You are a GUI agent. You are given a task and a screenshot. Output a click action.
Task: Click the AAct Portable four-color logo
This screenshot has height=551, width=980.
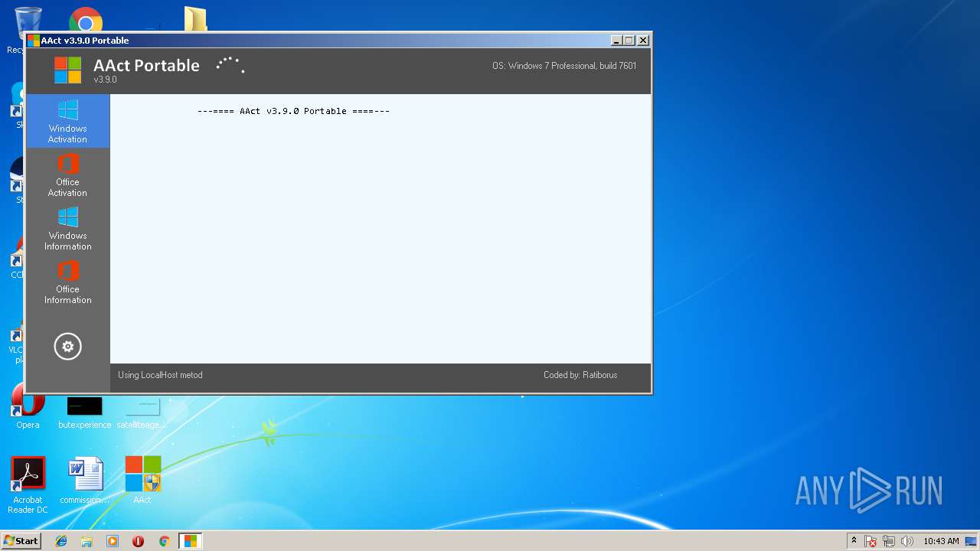(67, 70)
